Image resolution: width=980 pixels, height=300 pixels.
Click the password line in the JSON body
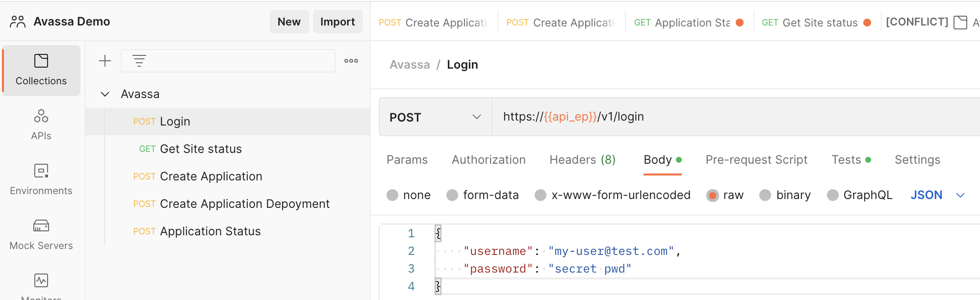(547, 269)
